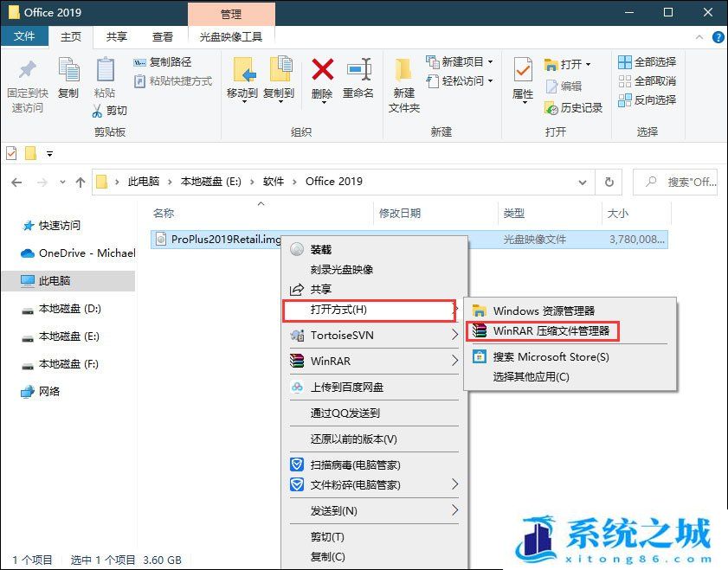Screen dimensions: 728x570
Task: Click 本地磁盘 (E:) in address path
Action: [x=211, y=182]
